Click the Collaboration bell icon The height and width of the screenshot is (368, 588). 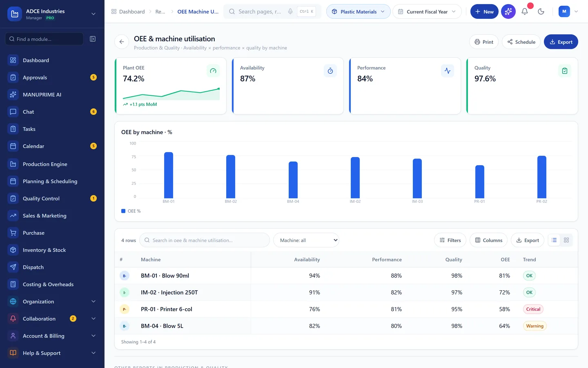click(13, 319)
